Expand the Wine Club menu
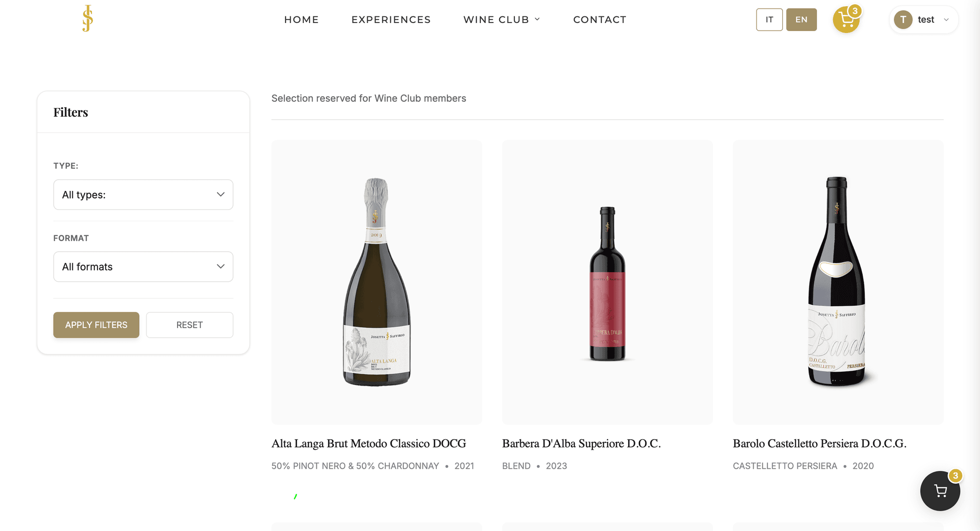 click(x=501, y=20)
